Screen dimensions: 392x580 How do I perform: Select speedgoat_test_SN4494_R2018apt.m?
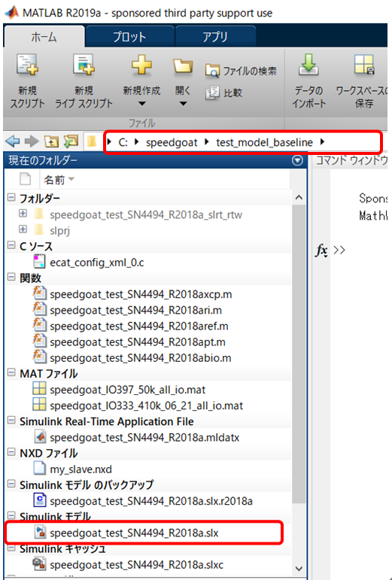138,342
